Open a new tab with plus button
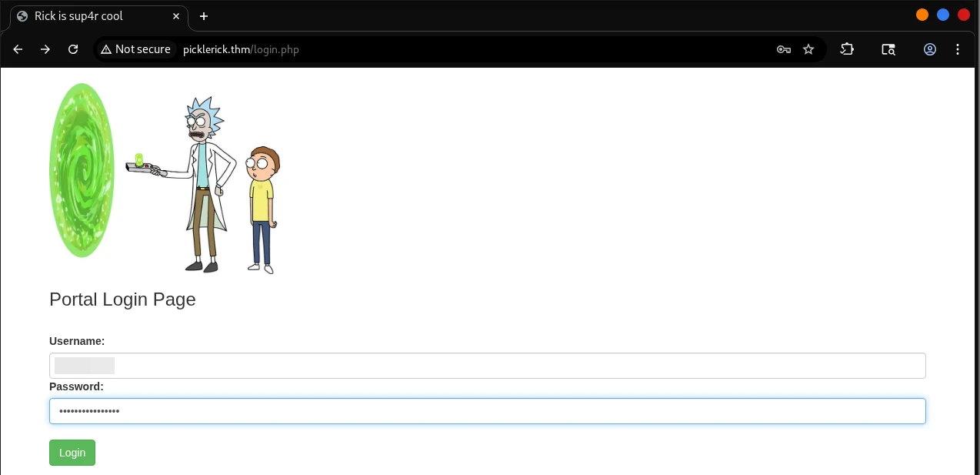Screen dimensions: 980x475 coord(204,16)
